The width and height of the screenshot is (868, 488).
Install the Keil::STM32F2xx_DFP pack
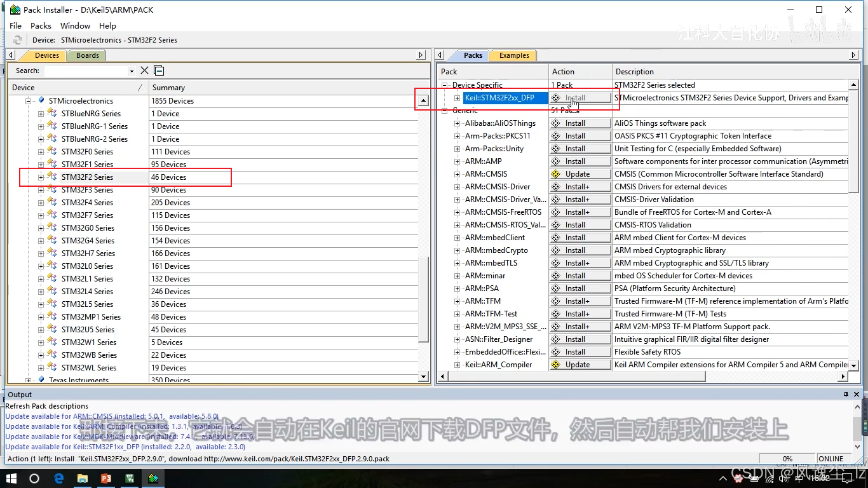point(580,98)
